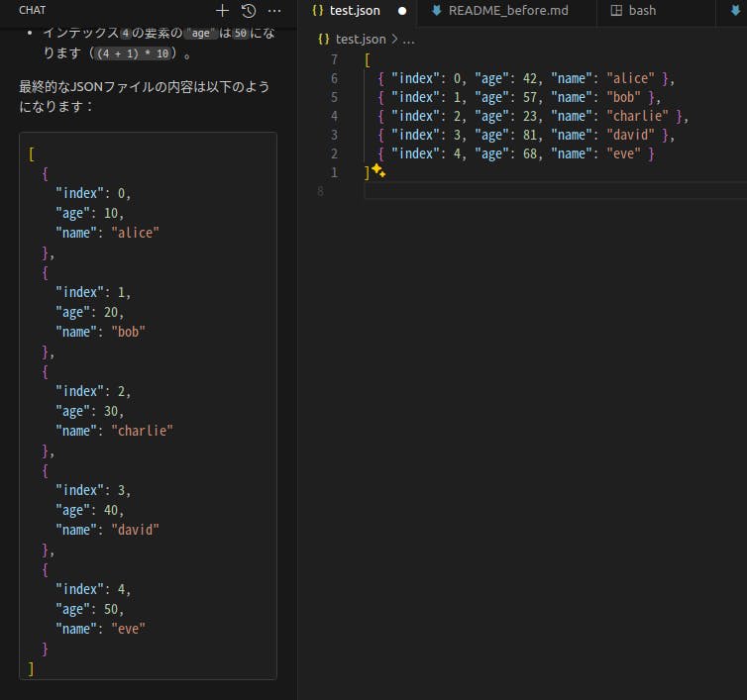Click "alice" in chat code block
Screen dimensions: 747x700
(x=135, y=233)
